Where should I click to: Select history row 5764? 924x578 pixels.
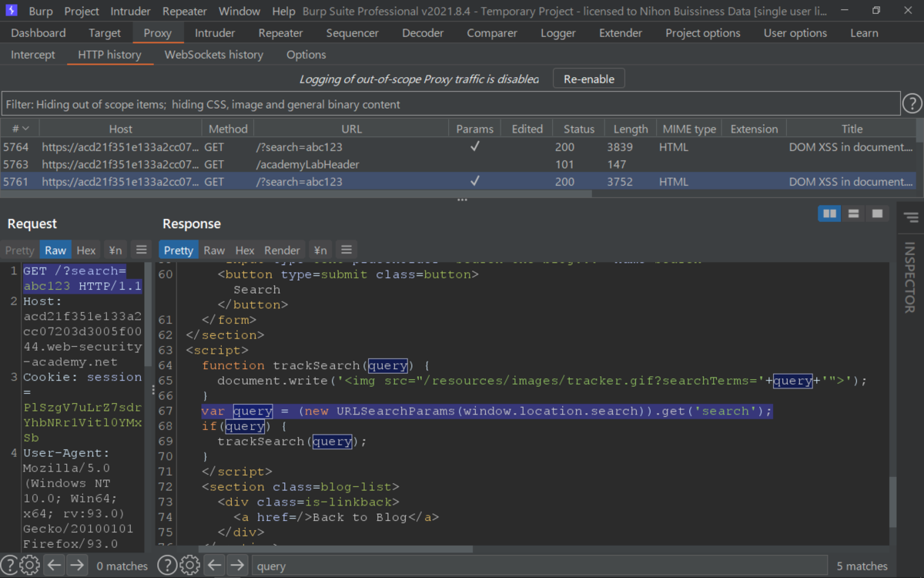(x=457, y=146)
